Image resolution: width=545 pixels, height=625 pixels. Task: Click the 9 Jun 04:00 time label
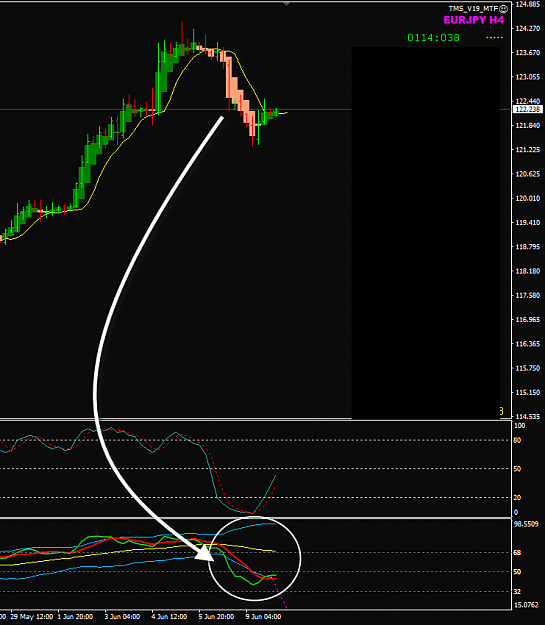click(263, 617)
